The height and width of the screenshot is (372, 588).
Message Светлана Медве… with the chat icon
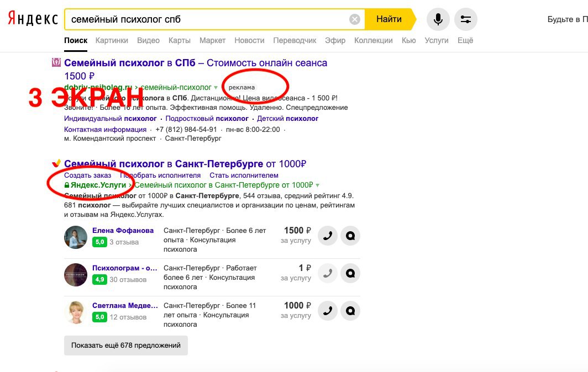350,311
